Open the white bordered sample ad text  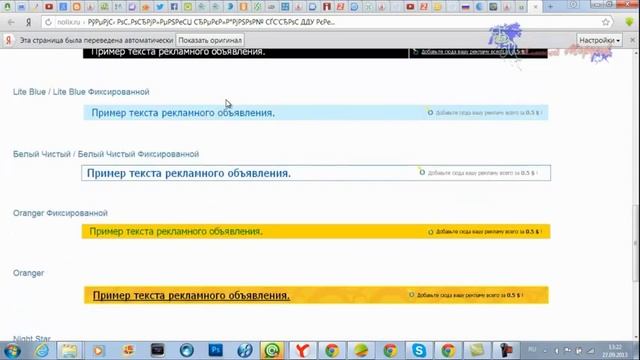(189, 173)
